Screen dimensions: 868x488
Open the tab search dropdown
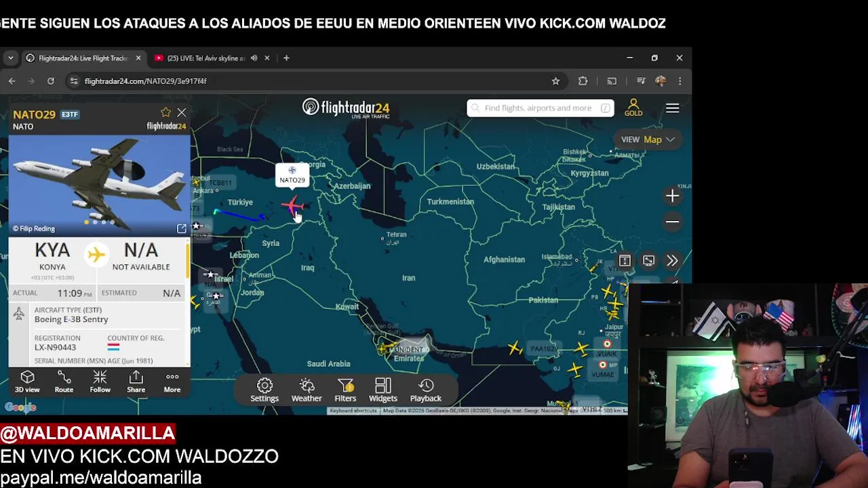coord(10,58)
